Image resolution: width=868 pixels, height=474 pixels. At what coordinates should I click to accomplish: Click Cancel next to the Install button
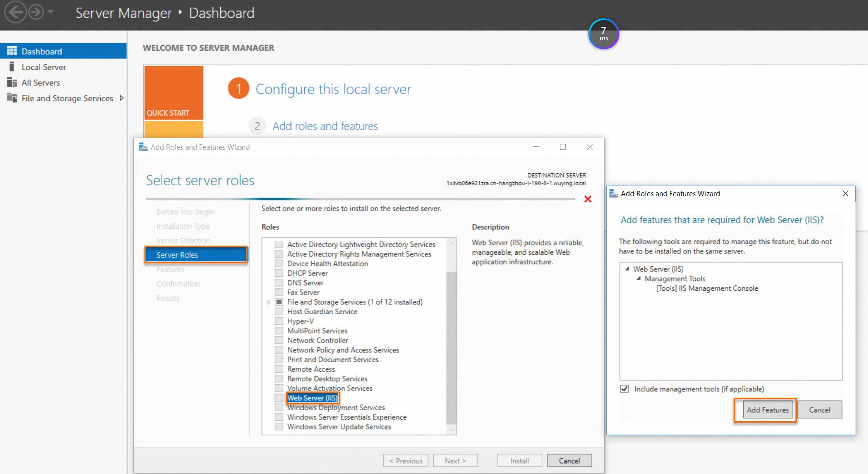(x=569, y=461)
